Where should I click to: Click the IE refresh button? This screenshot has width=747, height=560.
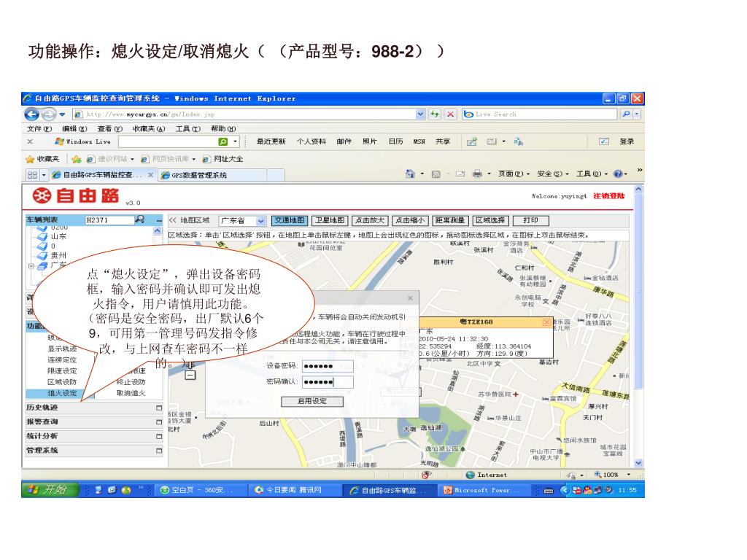435,114
